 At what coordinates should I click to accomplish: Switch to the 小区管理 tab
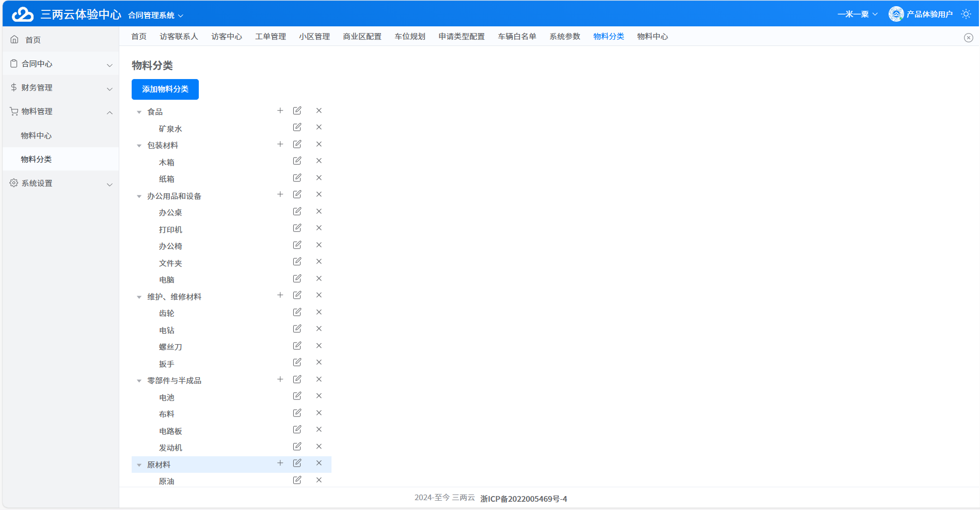(x=314, y=37)
